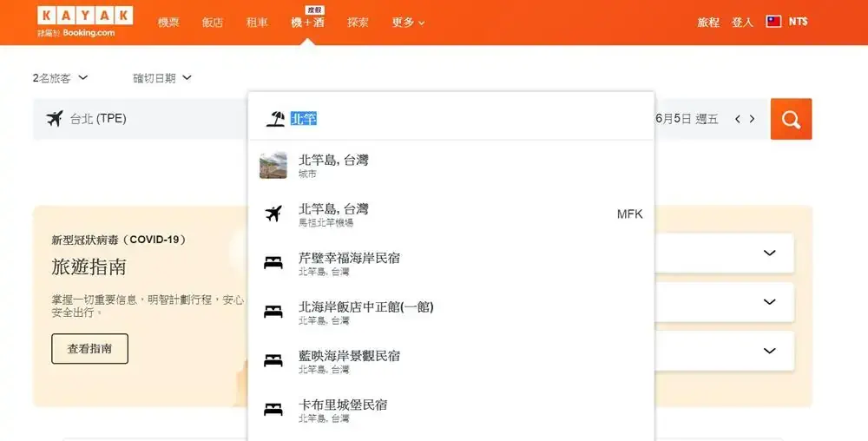Click the orange search magnifier button
The width and height of the screenshot is (868, 441).
point(791,119)
